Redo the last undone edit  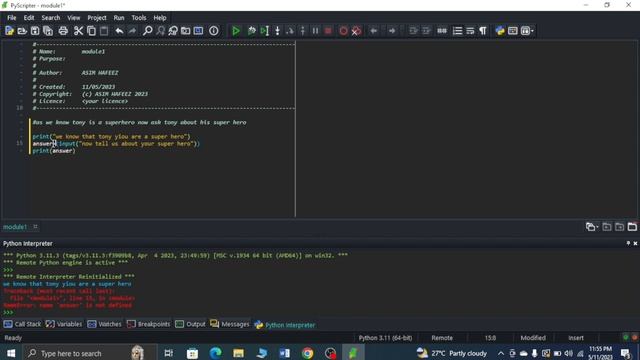click(132, 31)
